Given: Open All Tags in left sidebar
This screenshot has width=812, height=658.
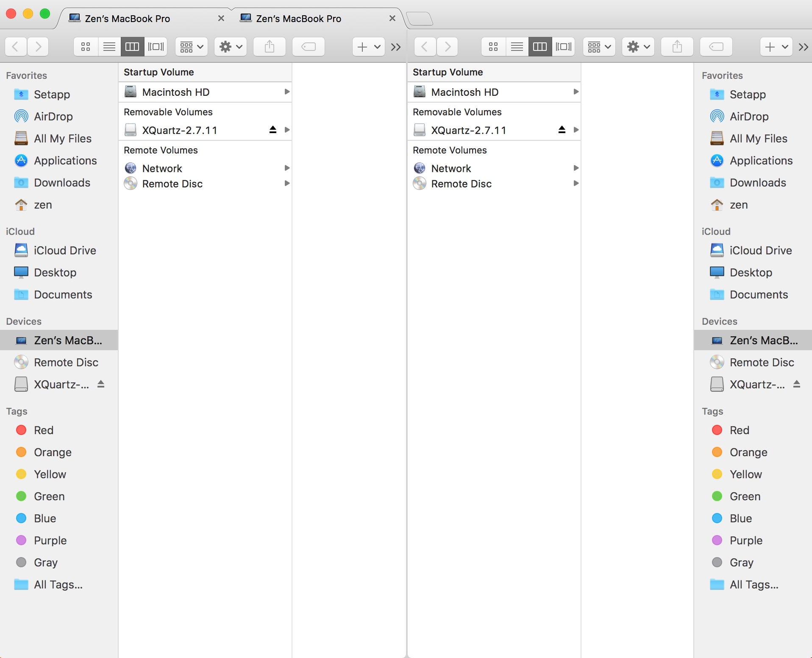Looking at the screenshot, I should 59,584.
